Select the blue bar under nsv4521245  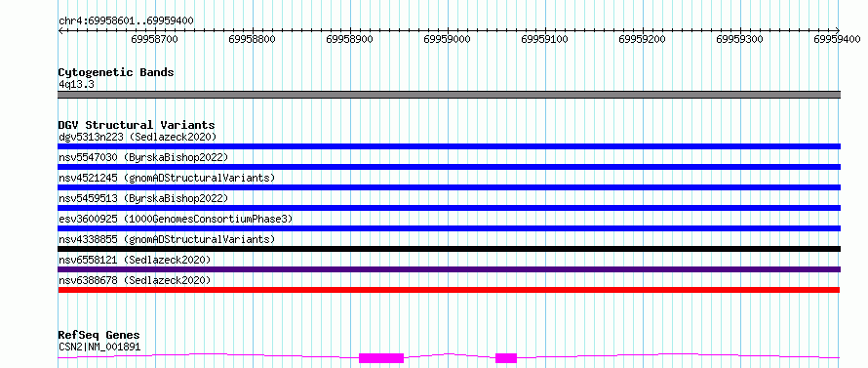pyautogui.click(x=450, y=187)
